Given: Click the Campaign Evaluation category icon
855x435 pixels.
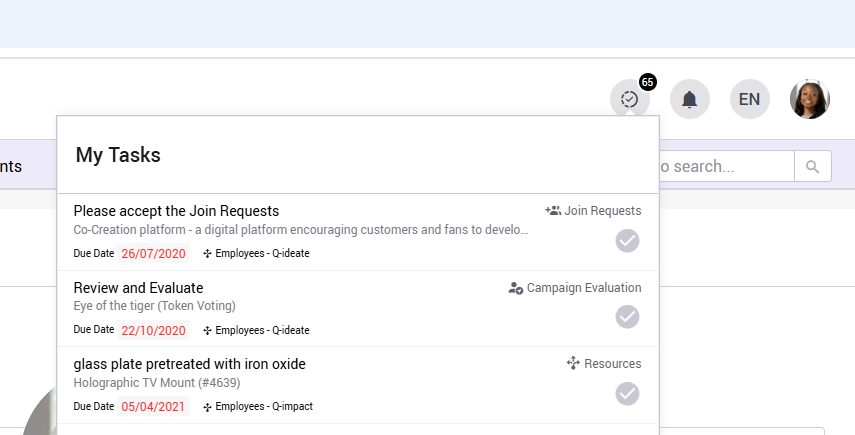Looking at the screenshot, I should point(516,288).
